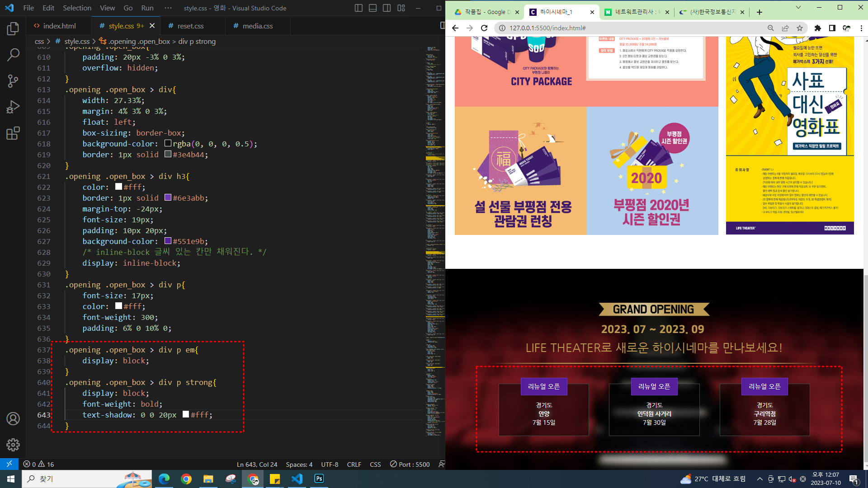Open the Manage gear icon

tap(13, 445)
